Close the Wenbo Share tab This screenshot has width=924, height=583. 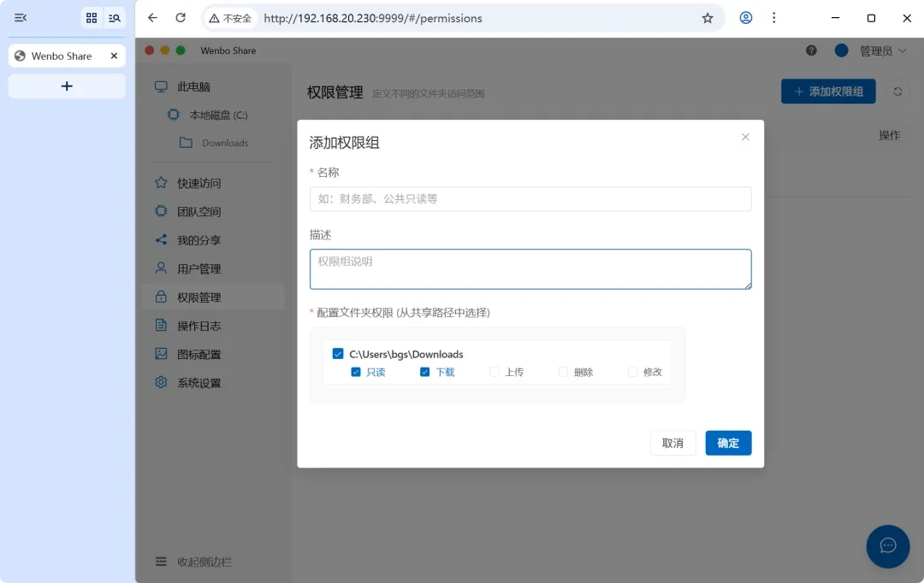[114, 56]
